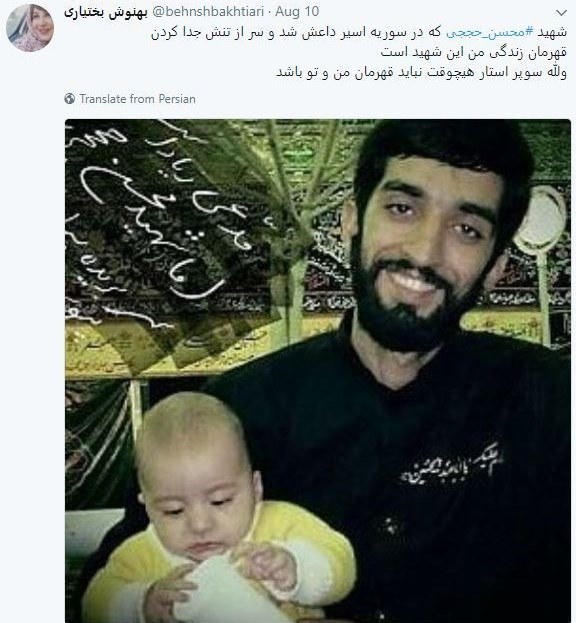The image size is (576, 623).
Task: Click the word شهید starting the tweet
Action: coord(552,33)
